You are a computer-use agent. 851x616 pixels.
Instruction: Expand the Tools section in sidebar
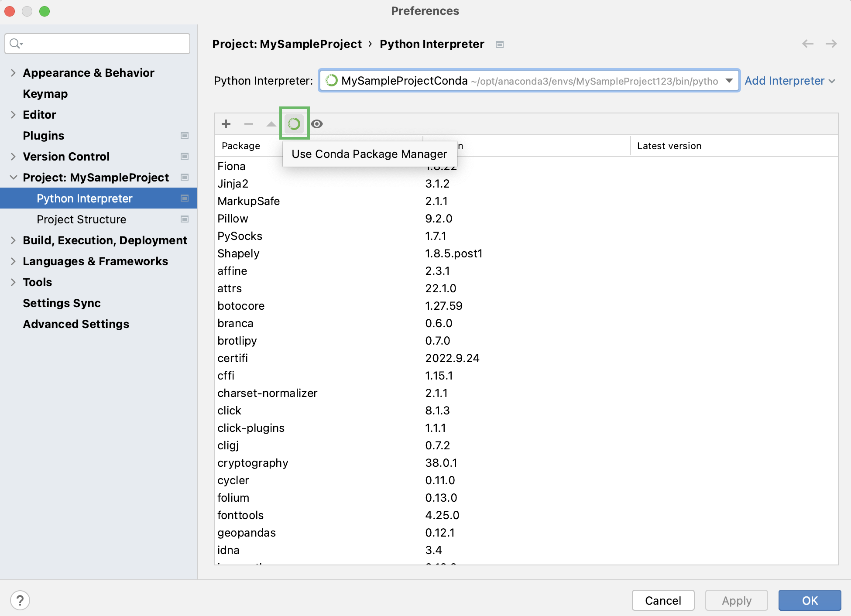13,283
